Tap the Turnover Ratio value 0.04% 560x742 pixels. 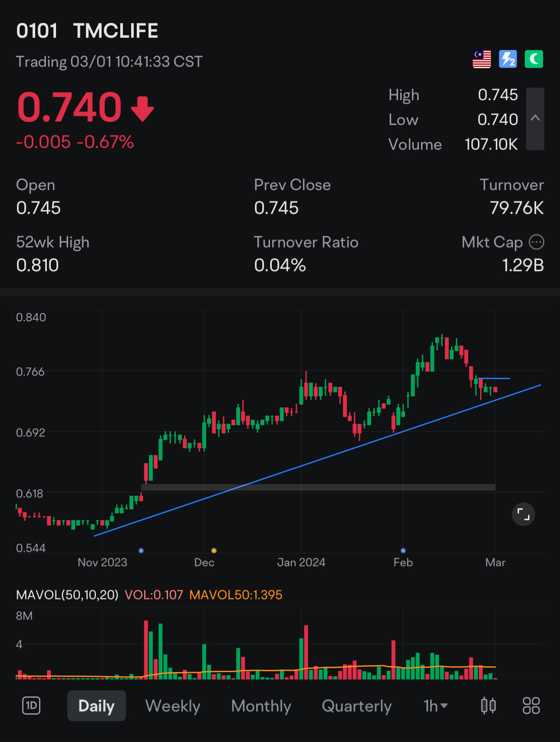[x=280, y=265]
